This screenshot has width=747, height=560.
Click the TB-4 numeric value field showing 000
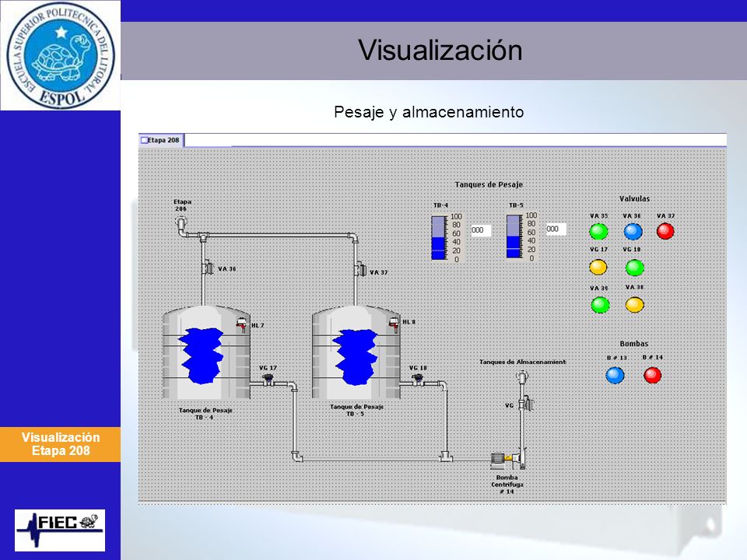tap(481, 230)
